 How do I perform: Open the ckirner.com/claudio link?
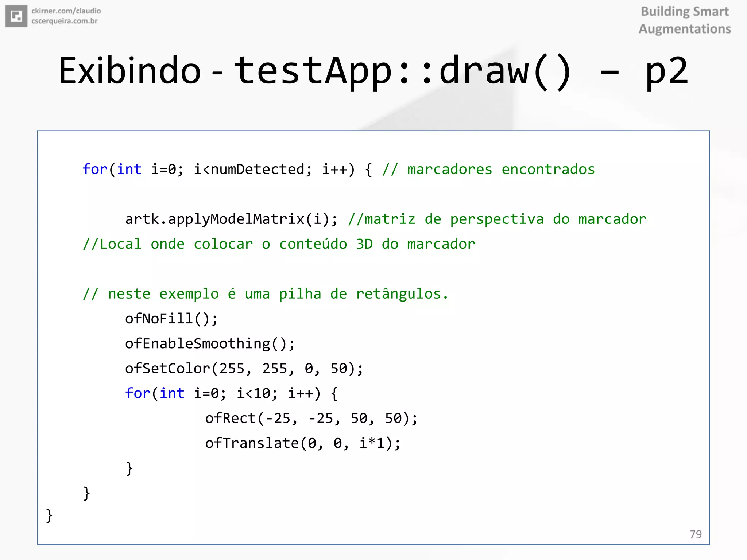coord(66,11)
